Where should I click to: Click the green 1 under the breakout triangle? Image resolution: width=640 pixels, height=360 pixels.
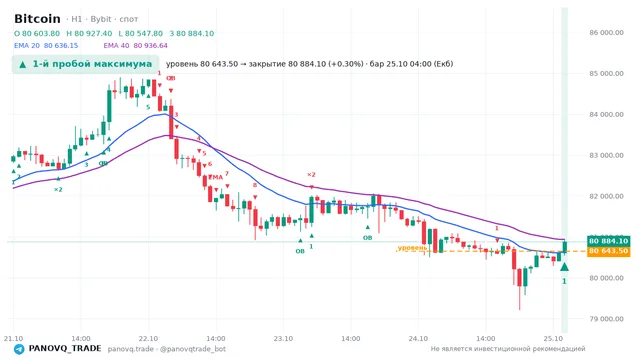(x=564, y=281)
